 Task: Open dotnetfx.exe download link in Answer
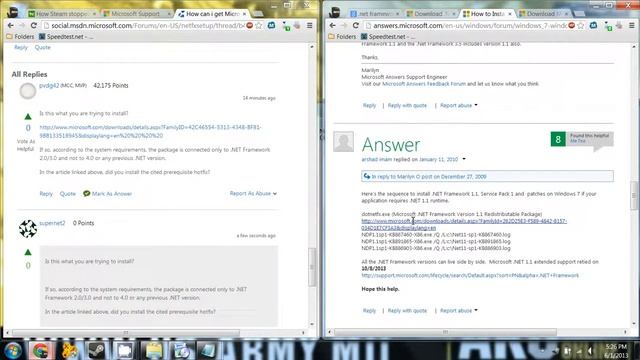464,224
